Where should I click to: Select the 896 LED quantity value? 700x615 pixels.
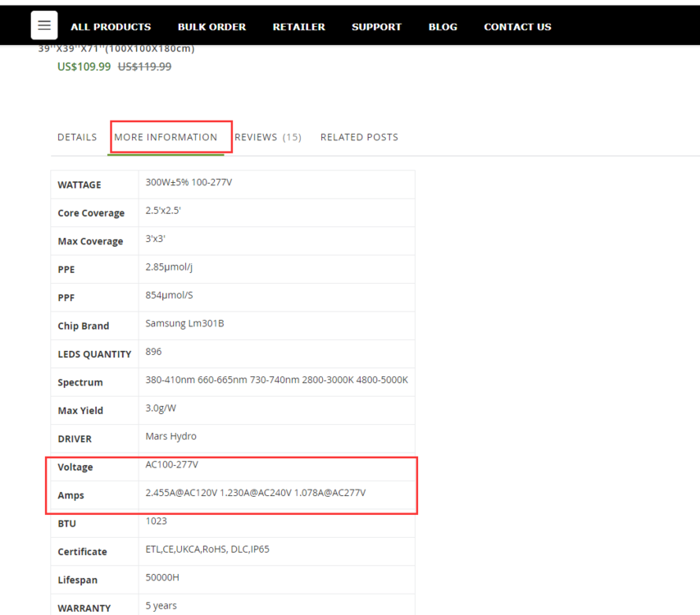[x=153, y=352]
